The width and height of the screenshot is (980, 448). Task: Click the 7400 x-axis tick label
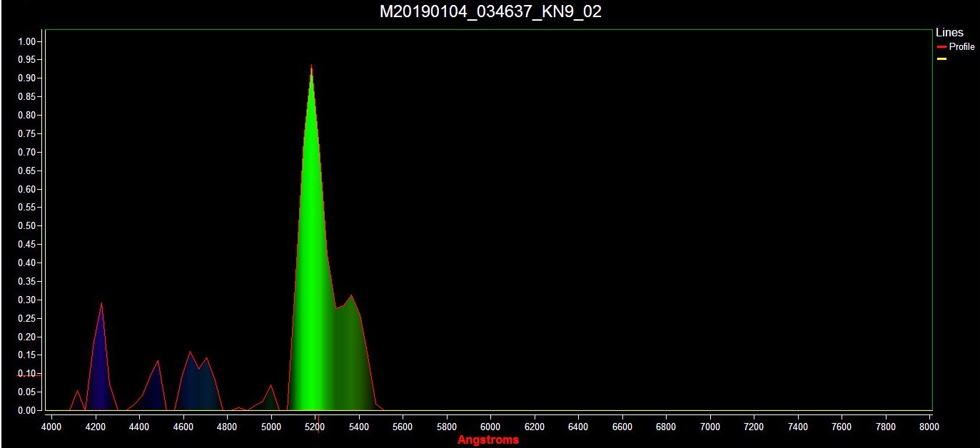pos(798,427)
